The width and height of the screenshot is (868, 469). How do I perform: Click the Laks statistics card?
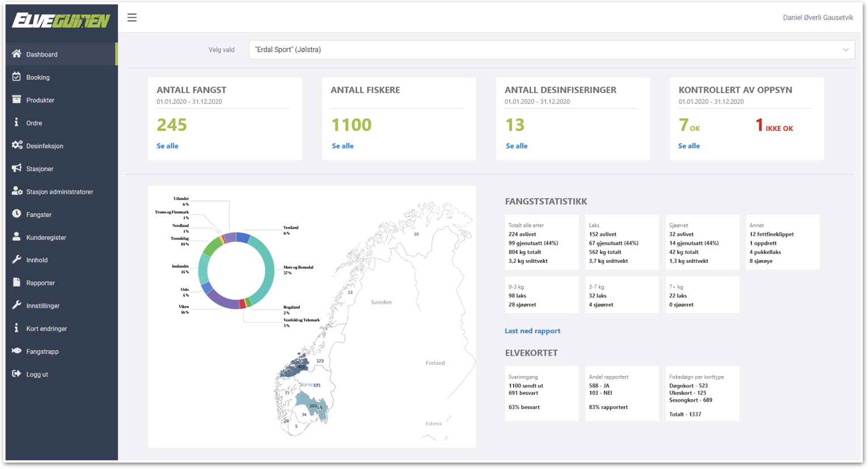pyautogui.click(x=622, y=242)
